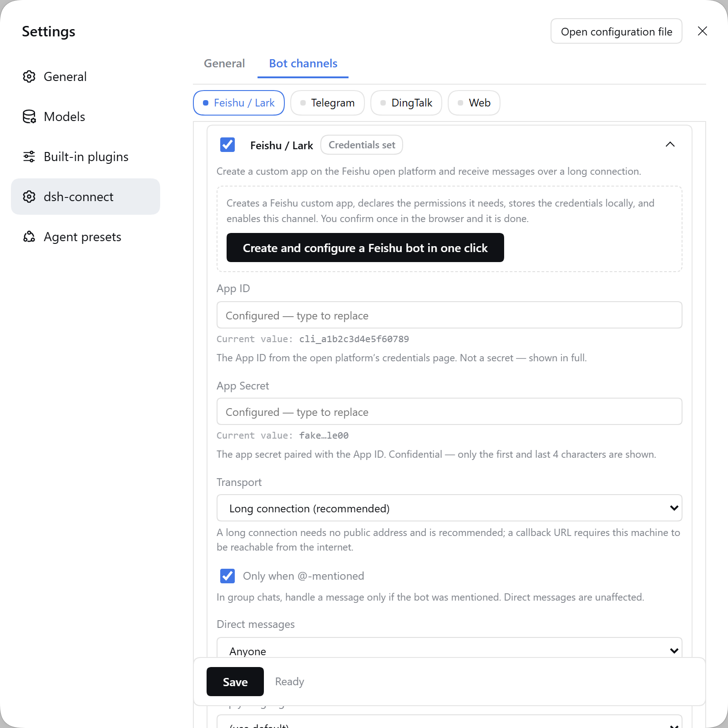Uncheck the Feishu / Lark enable checkbox
728x728 pixels.
[227, 145]
